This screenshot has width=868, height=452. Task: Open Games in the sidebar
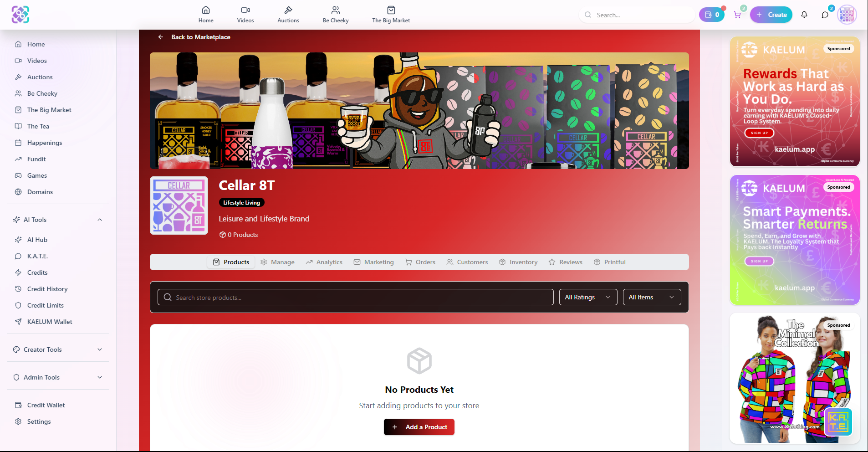point(58,175)
